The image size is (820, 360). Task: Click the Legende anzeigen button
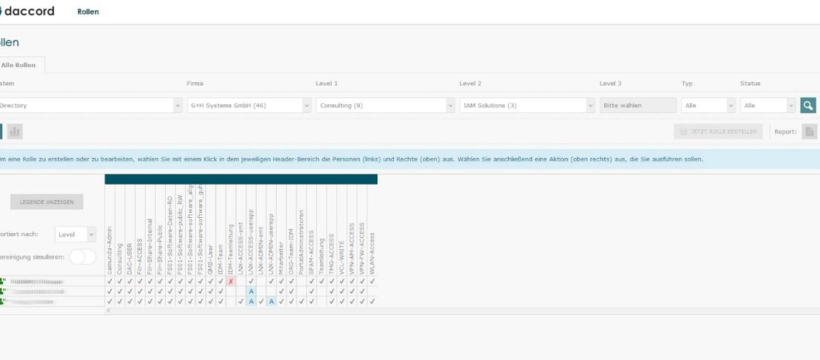point(47,202)
